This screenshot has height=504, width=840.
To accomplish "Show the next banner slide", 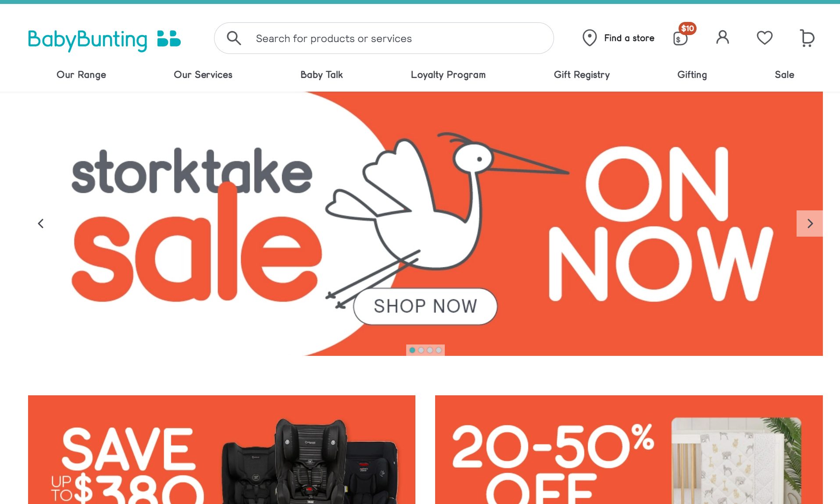I will (x=810, y=224).
